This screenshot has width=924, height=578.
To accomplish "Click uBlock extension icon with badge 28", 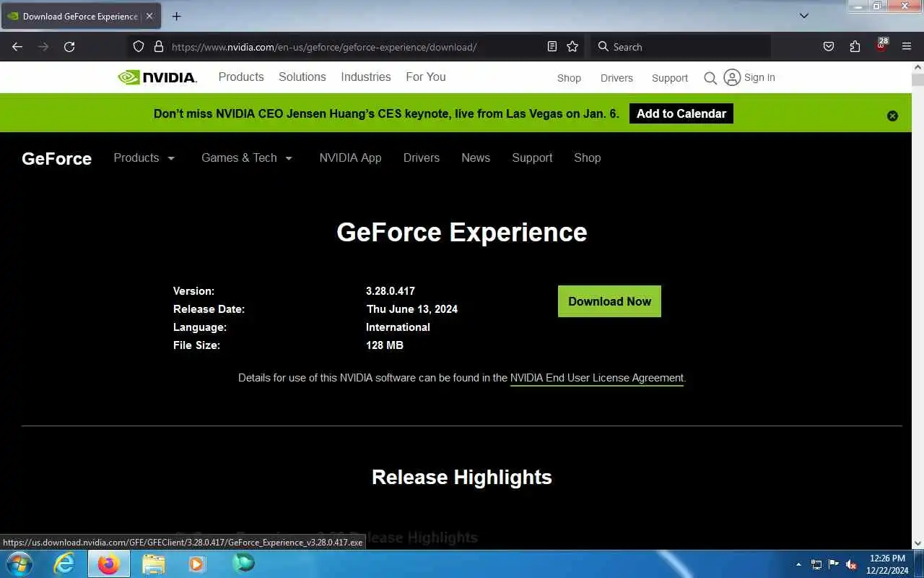I will [881, 46].
